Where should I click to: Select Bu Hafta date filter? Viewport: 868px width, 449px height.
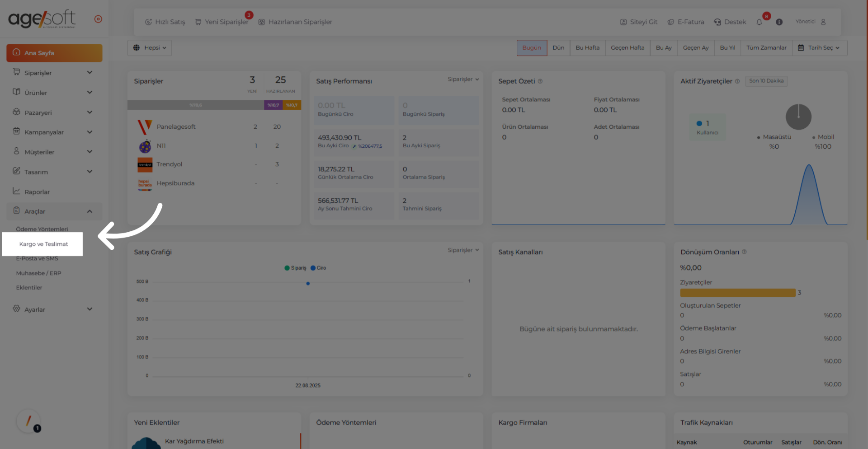pyautogui.click(x=588, y=48)
